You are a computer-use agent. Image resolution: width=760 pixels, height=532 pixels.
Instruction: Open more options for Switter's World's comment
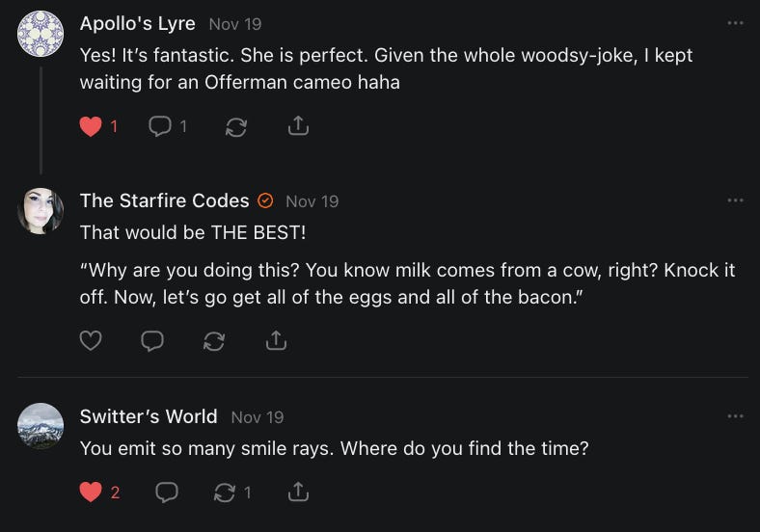point(736,415)
